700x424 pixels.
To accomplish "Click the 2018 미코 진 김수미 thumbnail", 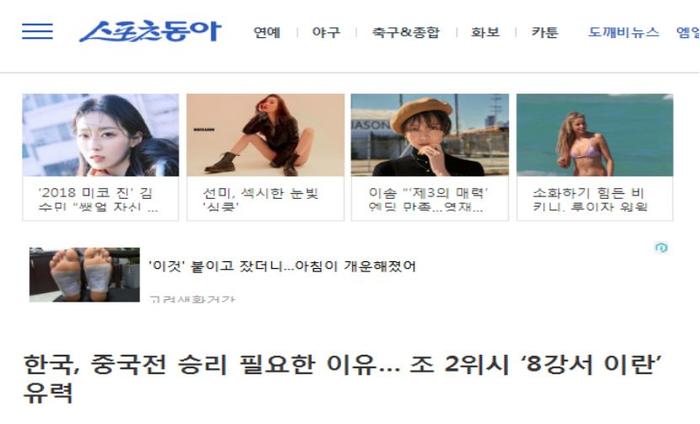I will coord(101,135).
